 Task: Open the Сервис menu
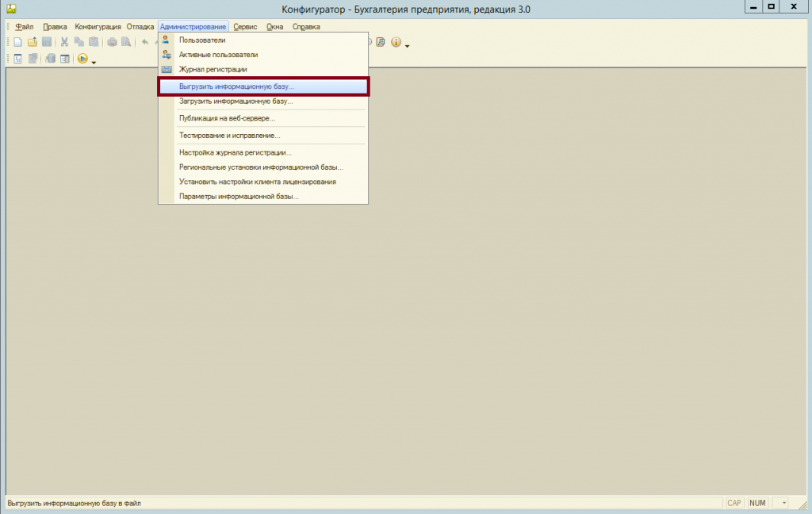(245, 27)
